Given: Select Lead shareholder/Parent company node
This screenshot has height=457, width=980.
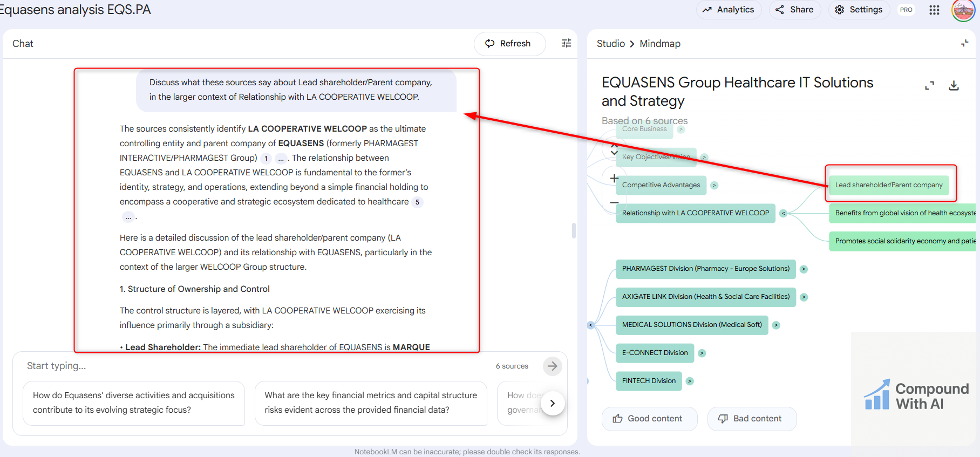Looking at the screenshot, I should pos(889,185).
